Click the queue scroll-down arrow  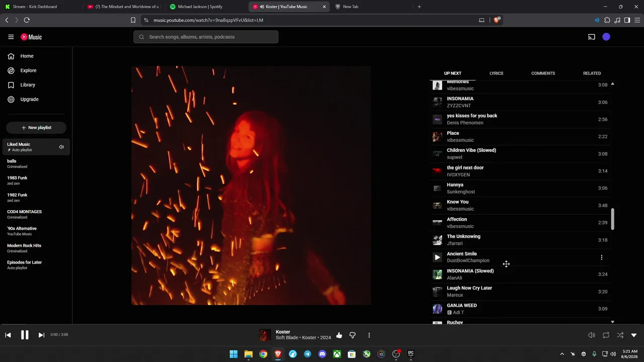pos(612,322)
